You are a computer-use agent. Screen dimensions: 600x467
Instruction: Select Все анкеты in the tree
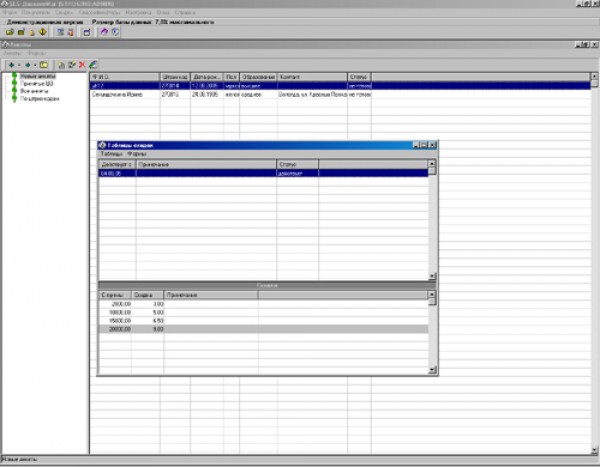[x=34, y=91]
